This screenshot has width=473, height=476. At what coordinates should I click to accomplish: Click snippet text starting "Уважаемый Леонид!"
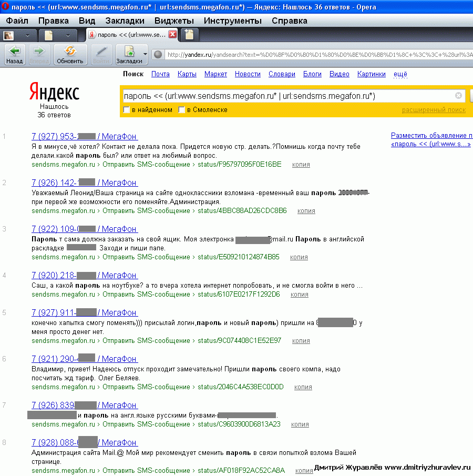click(x=200, y=197)
